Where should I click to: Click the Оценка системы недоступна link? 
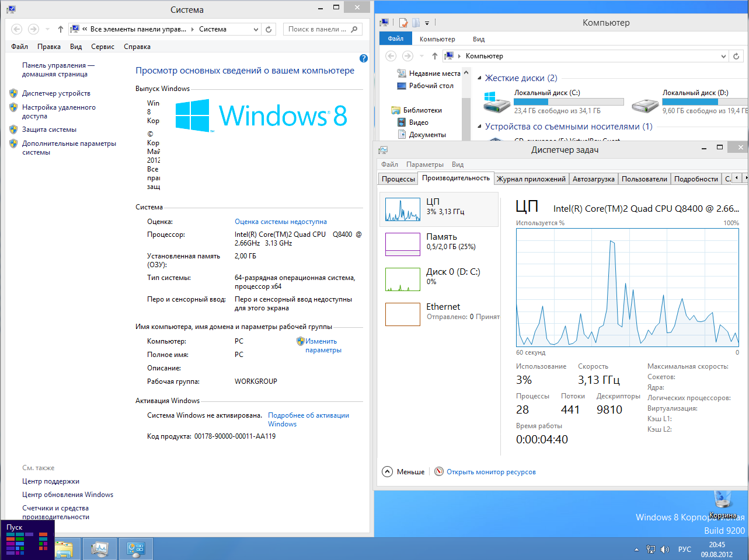click(281, 222)
